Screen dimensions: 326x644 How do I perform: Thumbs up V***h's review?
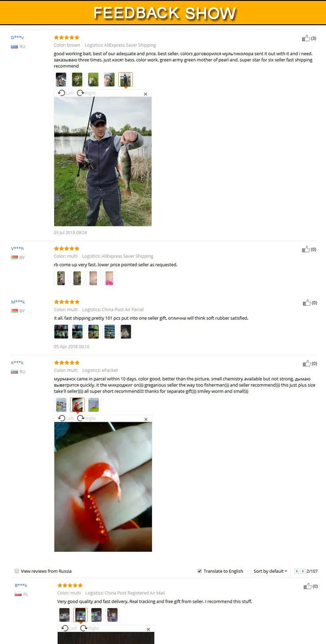(306, 249)
